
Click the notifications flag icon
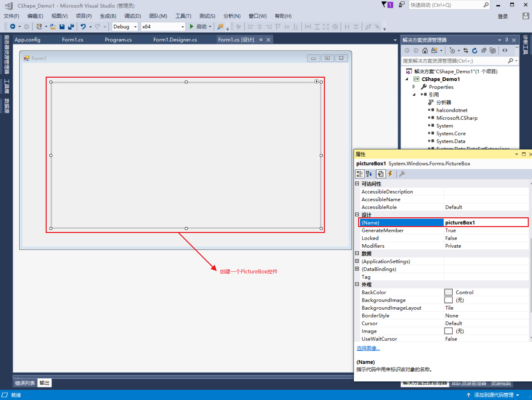click(387, 5)
